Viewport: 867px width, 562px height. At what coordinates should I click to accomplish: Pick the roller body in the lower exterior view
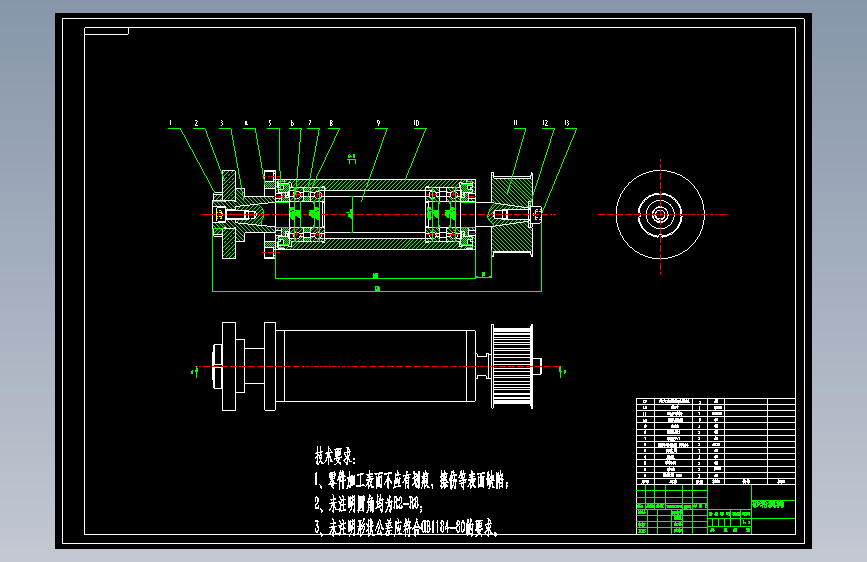(x=375, y=366)
